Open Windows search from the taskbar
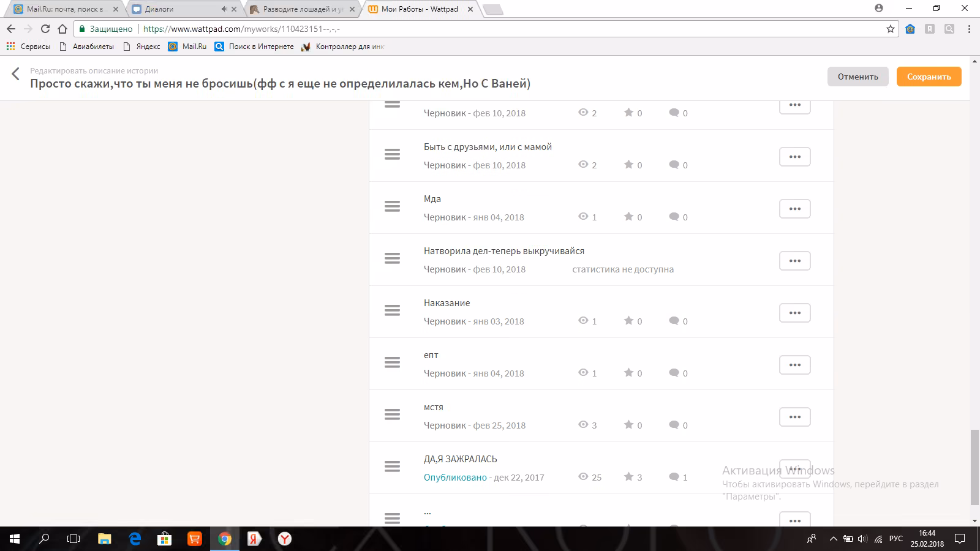The height and width of the screenshot is (551, 980). 44,539
